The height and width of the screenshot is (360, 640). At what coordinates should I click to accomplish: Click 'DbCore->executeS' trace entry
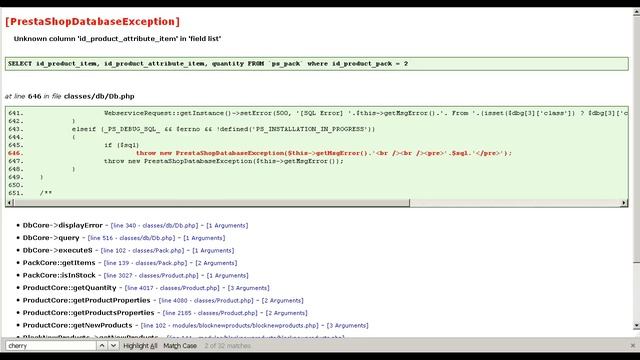(x=58, y=251)
